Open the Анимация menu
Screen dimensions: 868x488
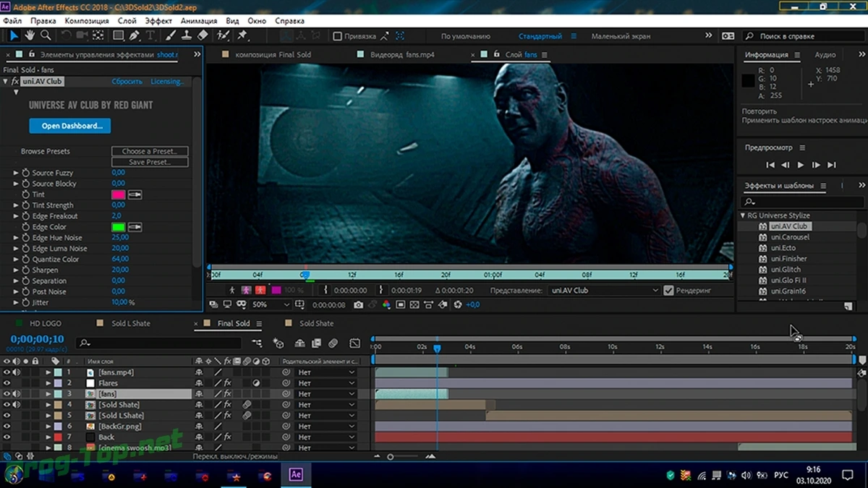click(x=199, y=21)
